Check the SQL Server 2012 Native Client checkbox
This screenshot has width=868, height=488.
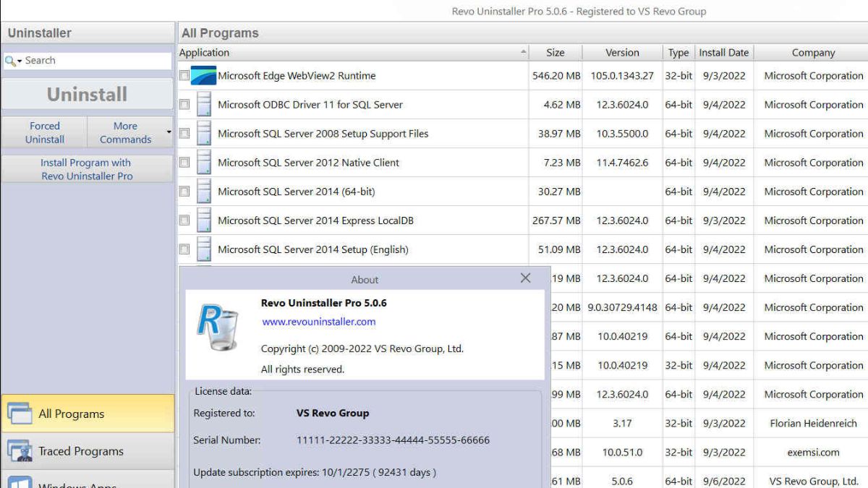tap(184, 162)
